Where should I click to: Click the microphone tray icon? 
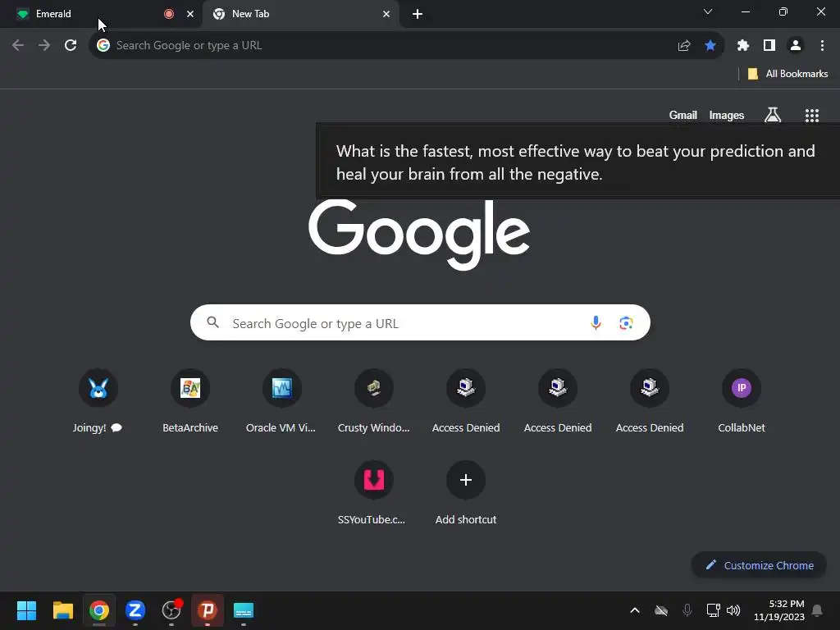coord(687,610)
